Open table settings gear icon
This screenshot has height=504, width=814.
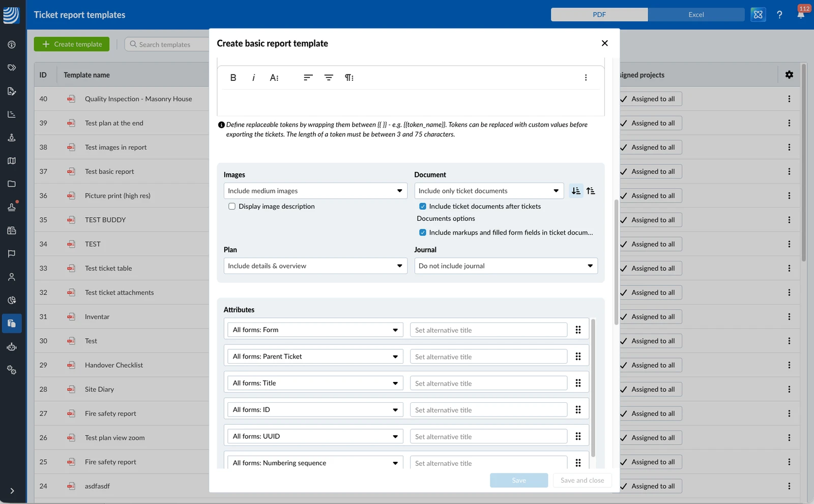point(789,75)
